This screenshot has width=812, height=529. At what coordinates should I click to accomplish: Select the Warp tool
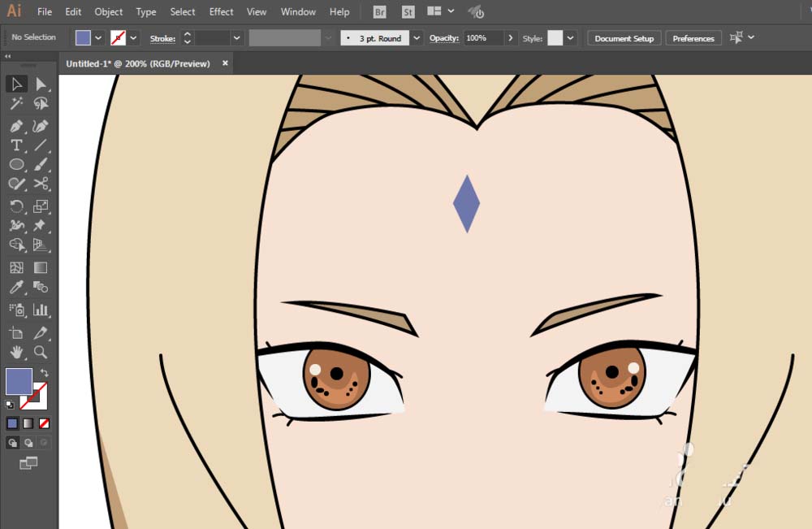(x=16, y=225)
